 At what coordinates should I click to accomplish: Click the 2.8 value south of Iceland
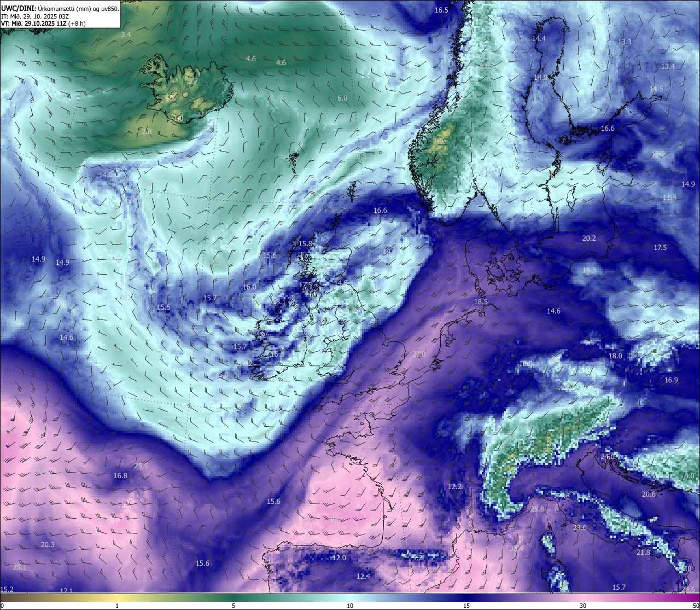pyautogui.click(x=147, y=131)
